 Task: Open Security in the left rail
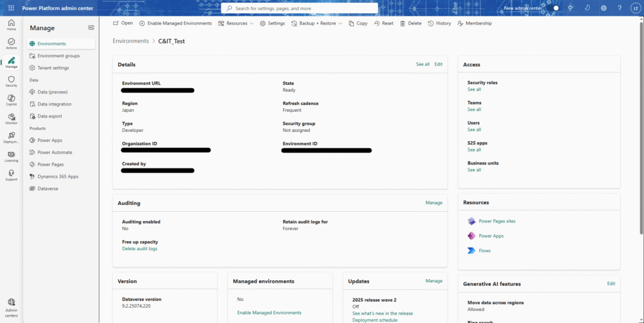pos(11,81)
